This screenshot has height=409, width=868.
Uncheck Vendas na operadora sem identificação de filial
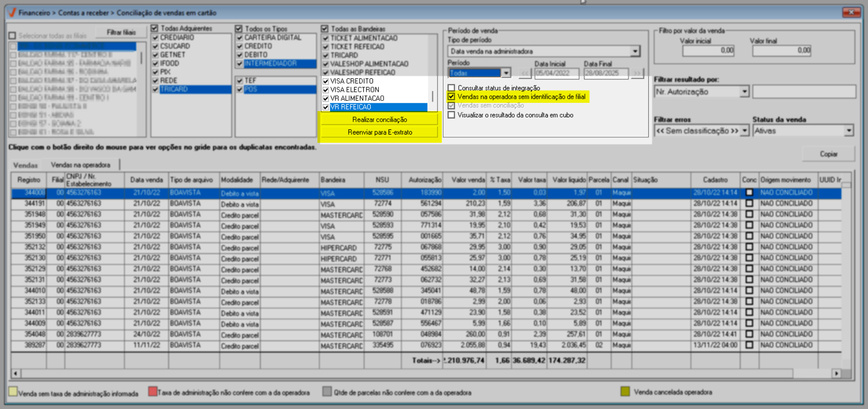pos(451,97)
